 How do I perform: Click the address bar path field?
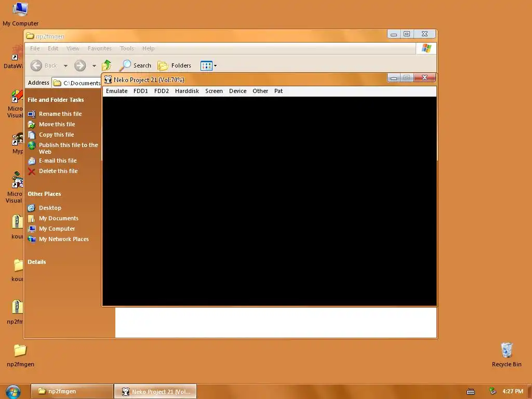77,83
